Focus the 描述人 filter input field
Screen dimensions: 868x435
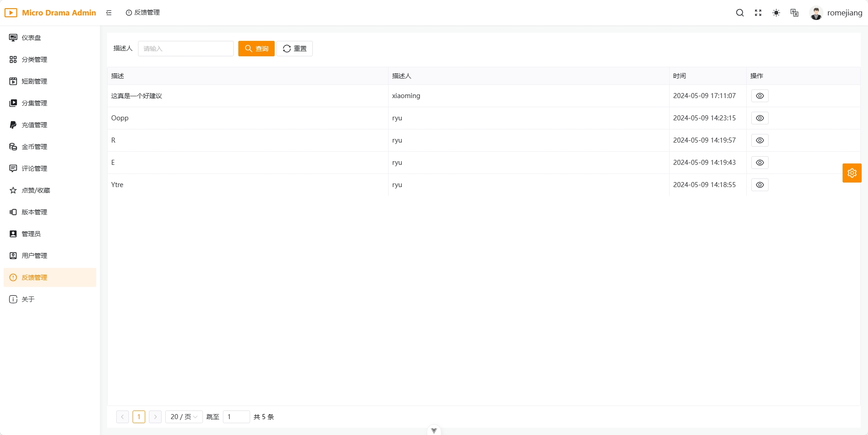(x=186, y=49)
